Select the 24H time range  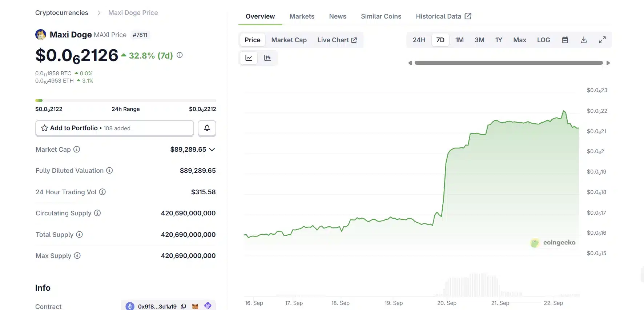pos(419,40)
